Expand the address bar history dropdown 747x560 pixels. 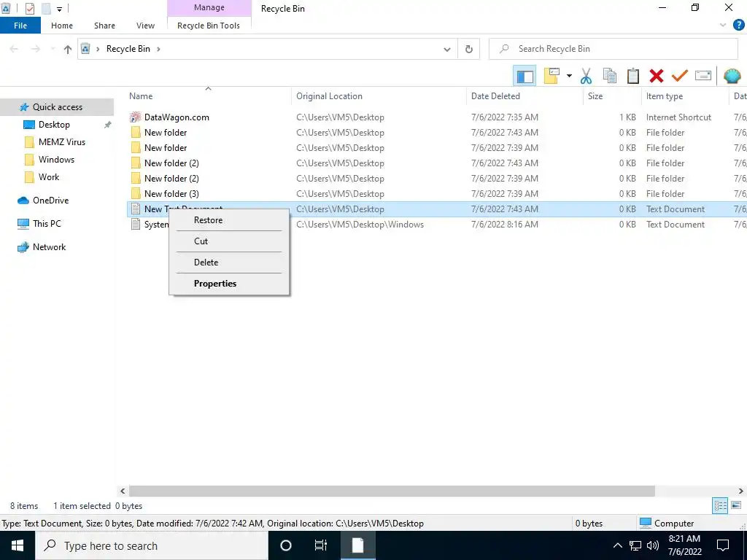pos(447,49)
